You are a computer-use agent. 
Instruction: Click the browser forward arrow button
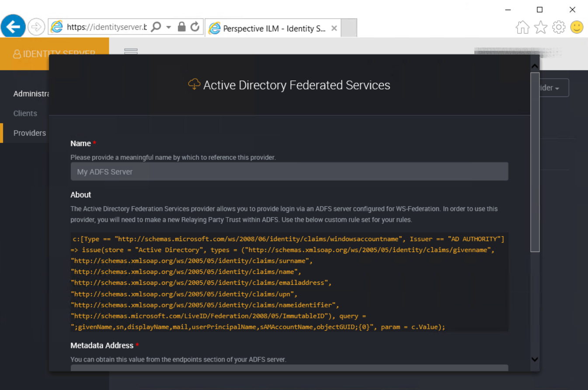pyautogui.click(x=36, y=28)
